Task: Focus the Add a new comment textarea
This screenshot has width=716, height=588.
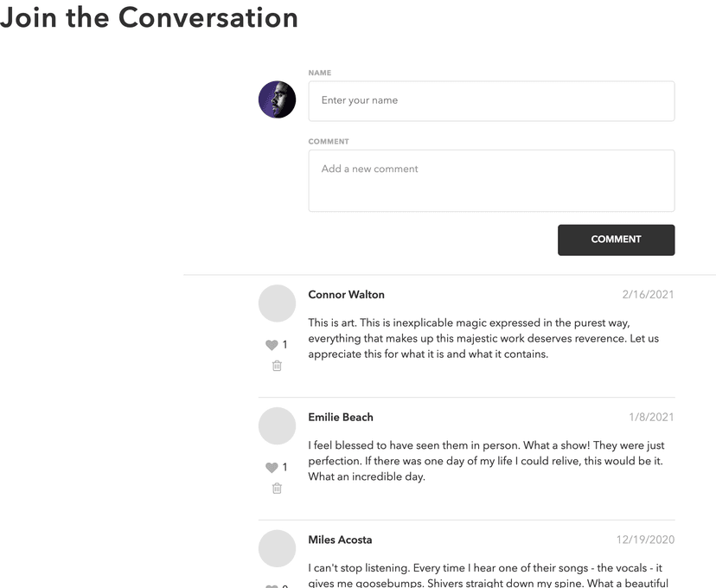Action: point(491,181)
